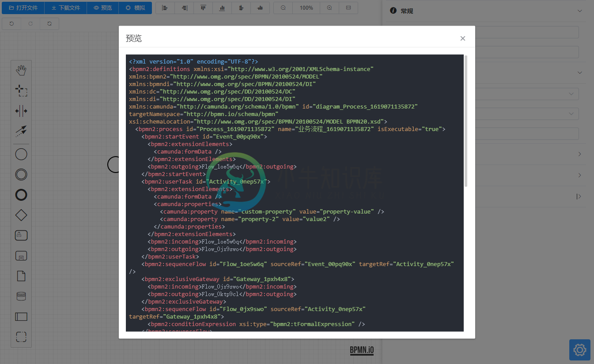Image resolution: width=594 pixels, height=364 pixels.
Task: Pick the dashed group palette icon
Action: 21,337
